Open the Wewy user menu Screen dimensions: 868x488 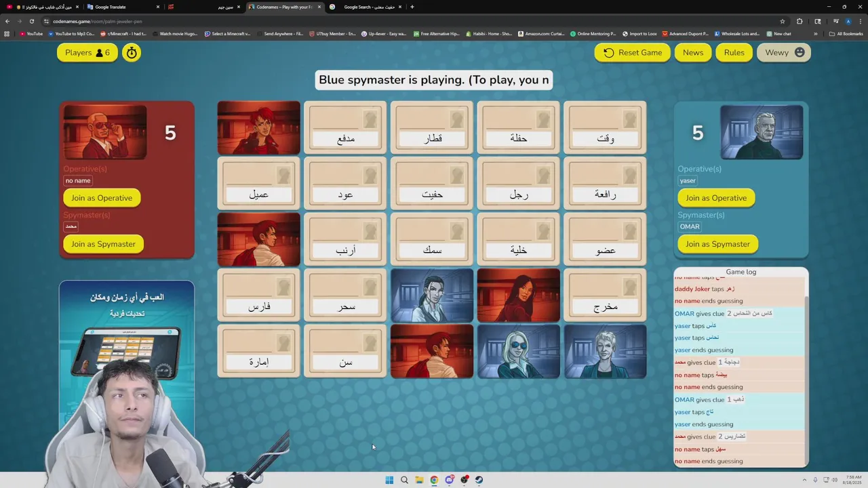pos(784,53)
